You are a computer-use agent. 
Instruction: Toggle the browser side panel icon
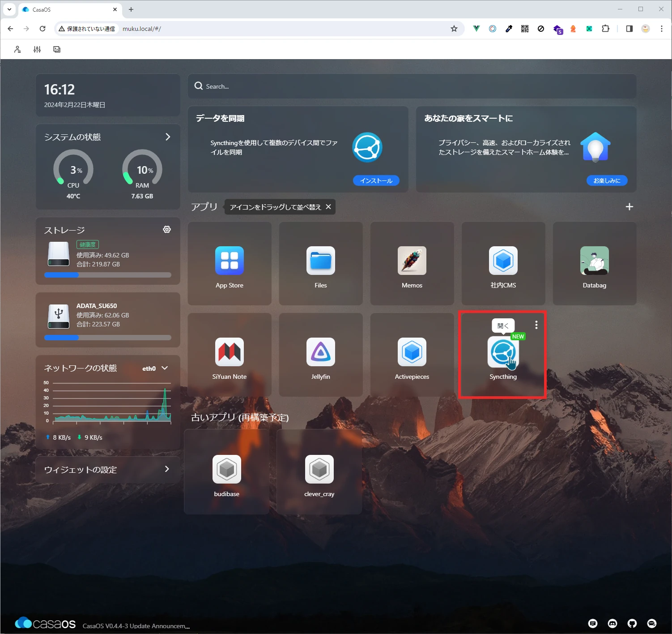[x=629, y=29]
